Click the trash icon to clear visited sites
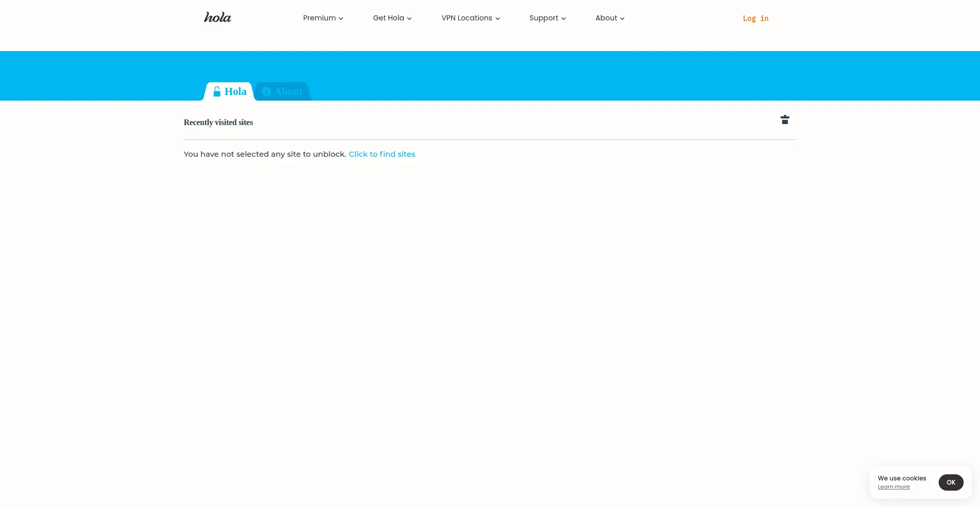The height and width of the screenshot is (507, 980). (785, 120)
